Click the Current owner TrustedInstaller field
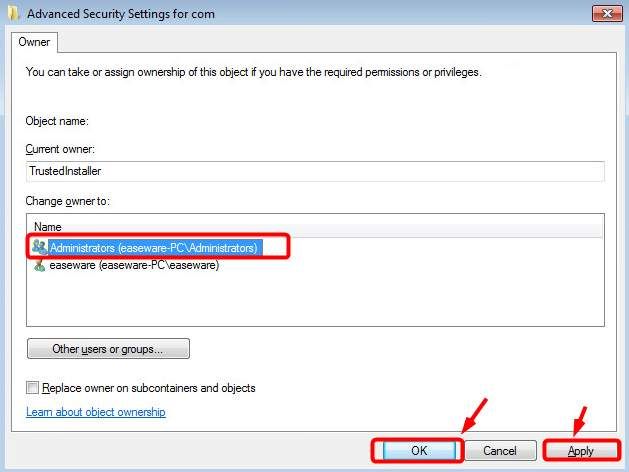The image size is (629, 472). point(315,171)
